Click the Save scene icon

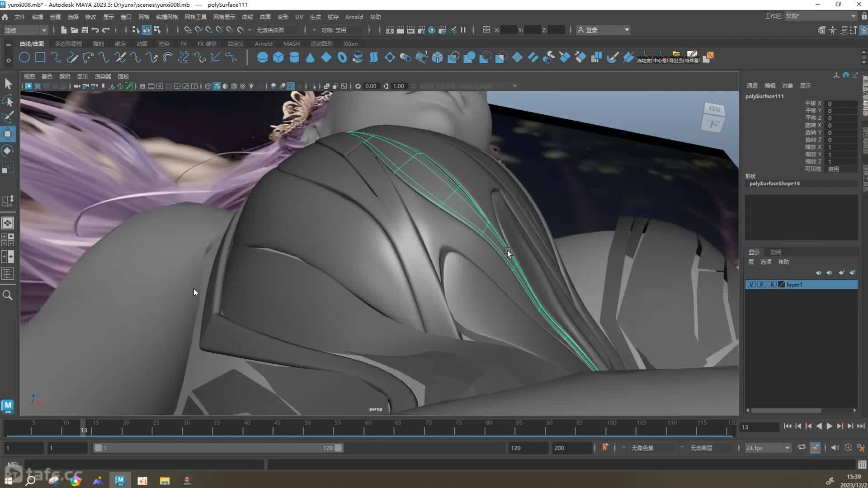point(85,30)
